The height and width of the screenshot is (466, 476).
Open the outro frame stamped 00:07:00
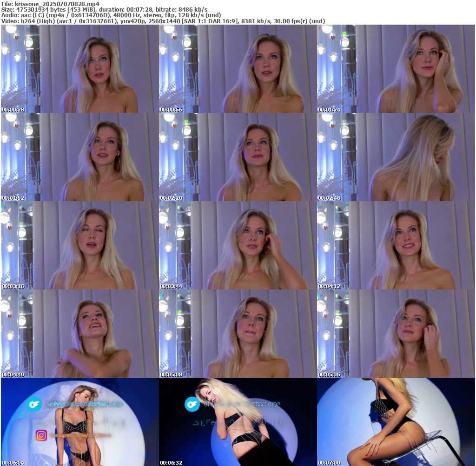coord(396,422)
